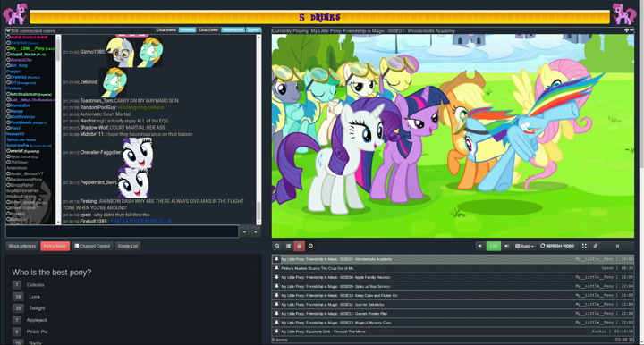The image size is (644, 345).
Task: Toggle the Chat Icons option
Action: point(166,30)
